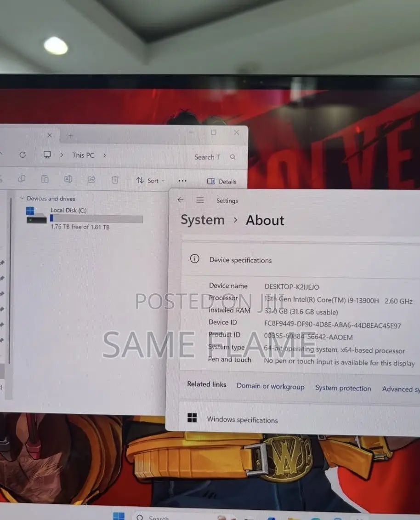Select the Device ID value text
The width and height of the screenshot is (420, 520).
click(x=333, y=325)
